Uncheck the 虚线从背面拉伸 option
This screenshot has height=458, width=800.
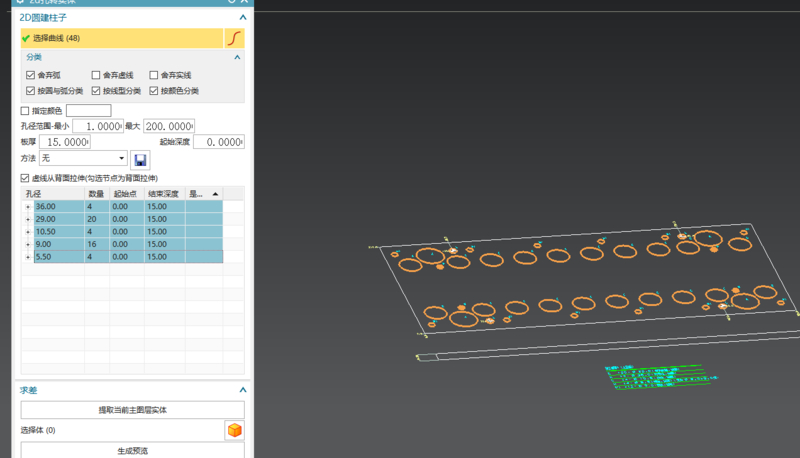pyautogui.click(x=24, y=178)
